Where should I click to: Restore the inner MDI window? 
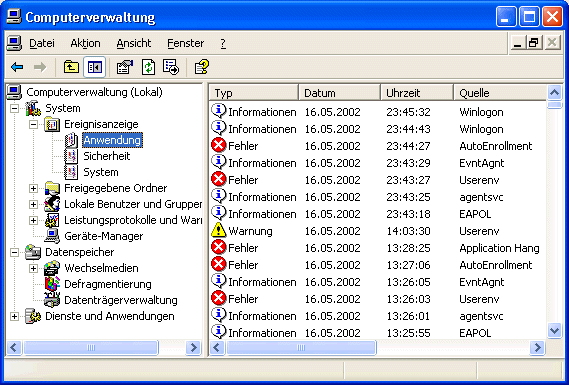click(535, 43)
